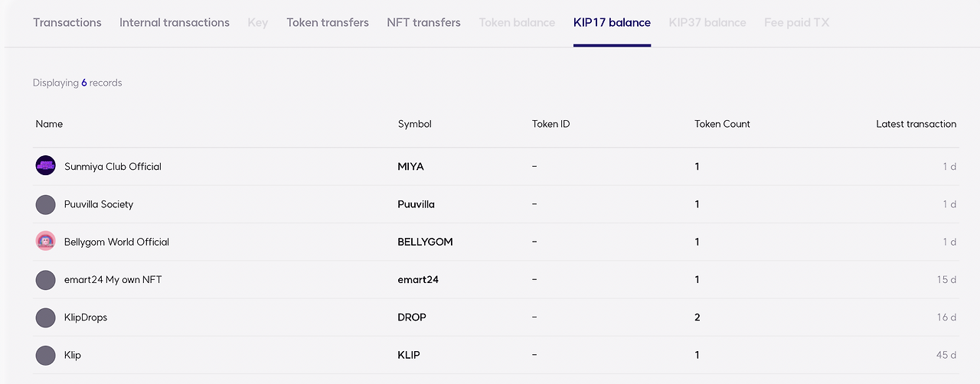
Task: Click the Token Count column header
Action: tap(722, 124)
